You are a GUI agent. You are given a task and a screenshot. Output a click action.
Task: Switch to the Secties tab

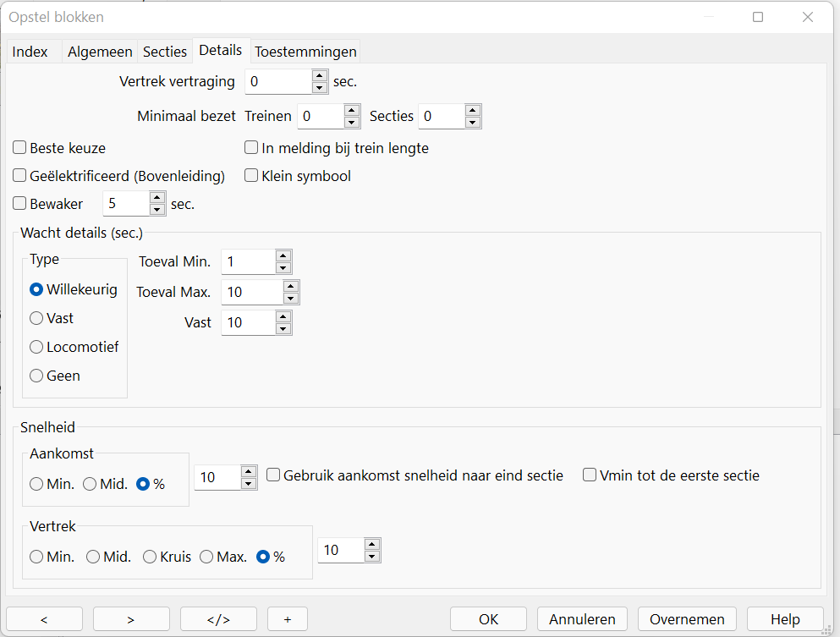164,52
